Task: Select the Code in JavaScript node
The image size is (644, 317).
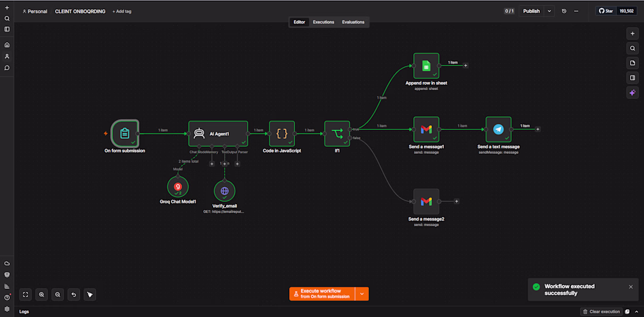Action: 282,133
